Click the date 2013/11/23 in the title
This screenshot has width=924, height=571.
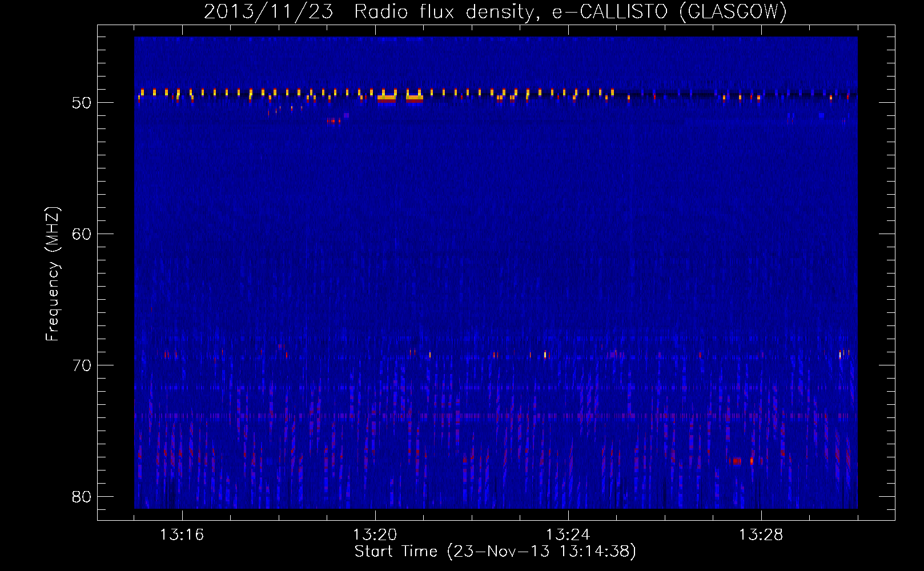click(268, 11)
